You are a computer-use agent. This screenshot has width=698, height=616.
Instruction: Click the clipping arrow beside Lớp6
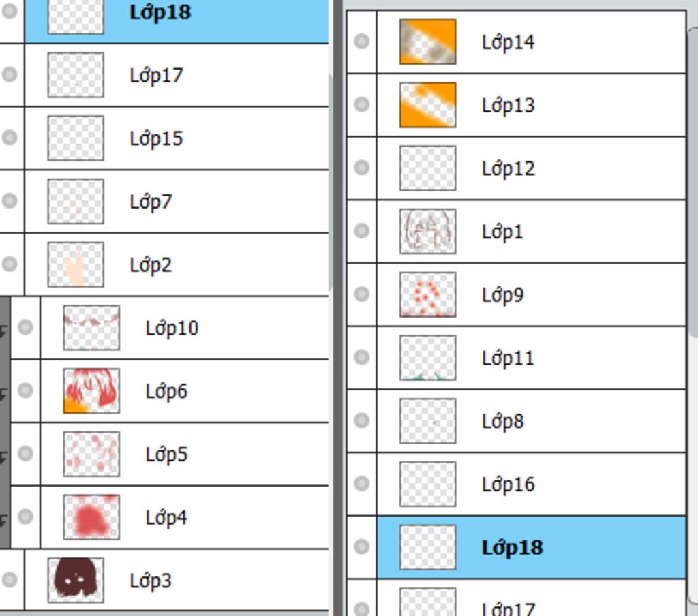pos(4,395)
